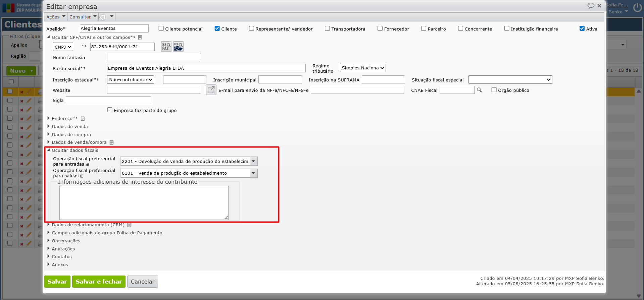The height and width of the screenshot is (300, 644).
Task: Click the Informações adicionais textarea
Action: tap(144, 203)
